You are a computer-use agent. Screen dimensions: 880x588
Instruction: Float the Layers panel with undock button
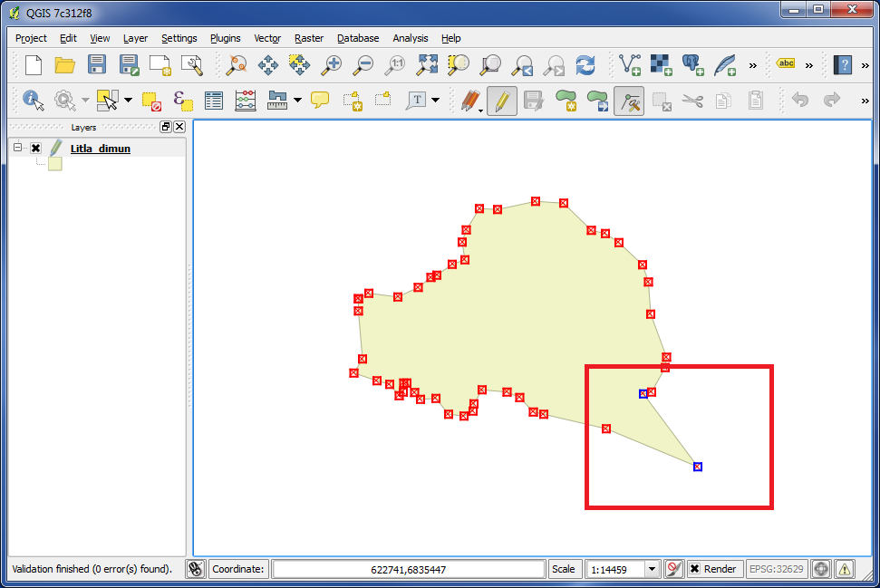pyautogui.click(x=166, y=127)
